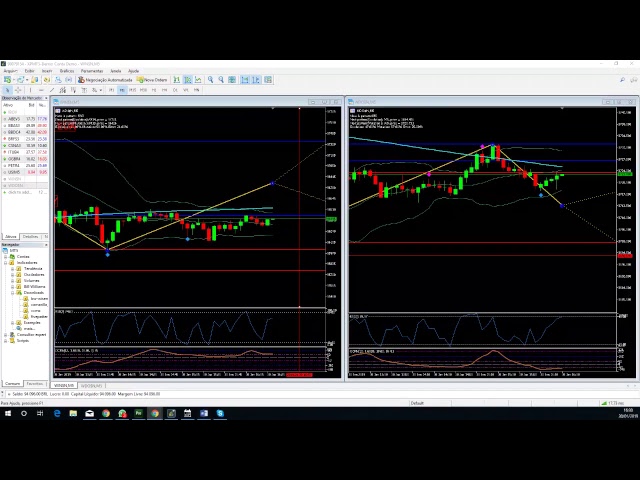Switch to the Ativos tab
The image size is (640, 480).
click(11, 237)
